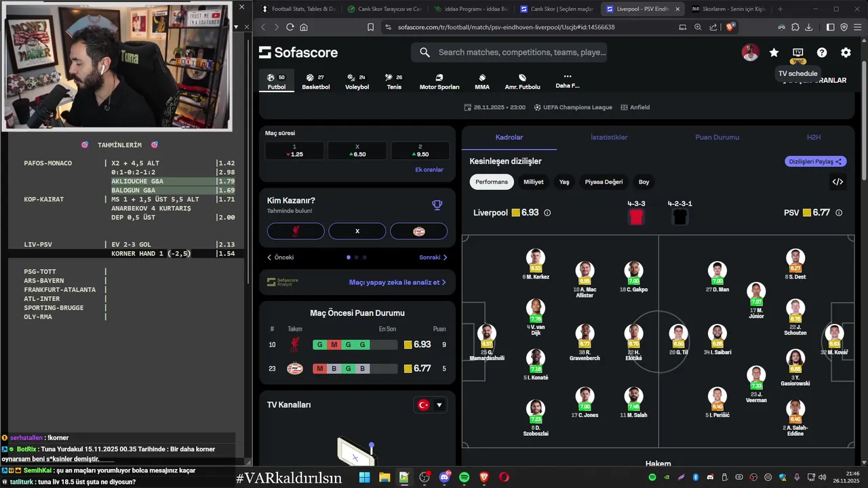Viewport: 868px width, 488px height.
Task: Open Liverpool rating info icon
Action: tap(547, 213)
